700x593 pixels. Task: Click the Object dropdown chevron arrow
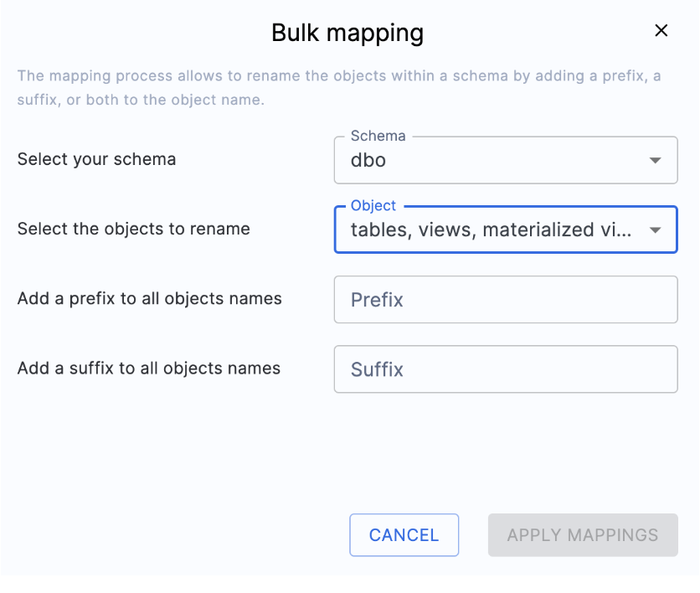656,229
